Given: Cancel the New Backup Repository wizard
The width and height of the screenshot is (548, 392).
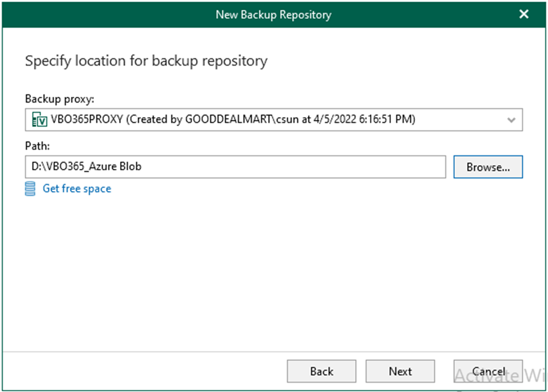Looking at the screenshot, I should (x=488, y=372).
